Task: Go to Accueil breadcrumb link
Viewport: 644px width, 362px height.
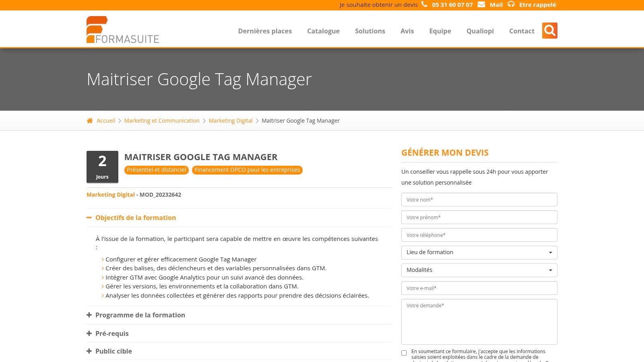Action: point(106,121)
